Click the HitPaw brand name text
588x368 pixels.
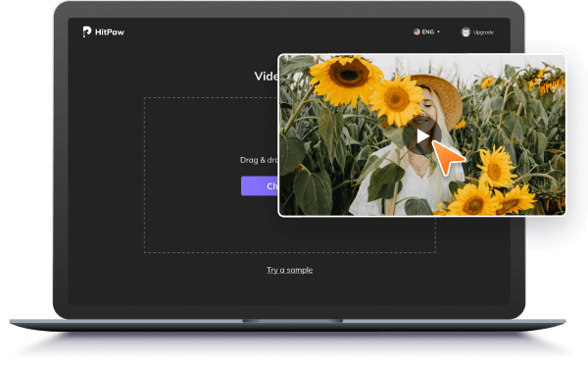[110, 32]
